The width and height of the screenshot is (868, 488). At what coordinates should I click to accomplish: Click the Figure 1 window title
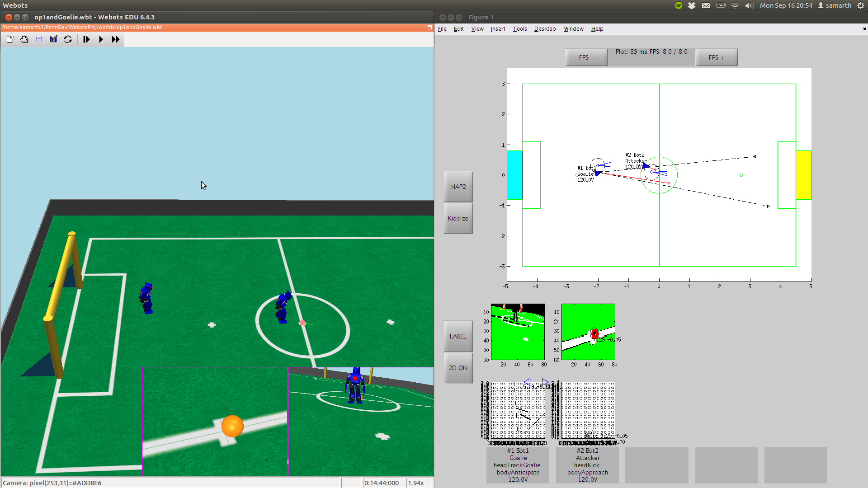(x=481, y=17)
